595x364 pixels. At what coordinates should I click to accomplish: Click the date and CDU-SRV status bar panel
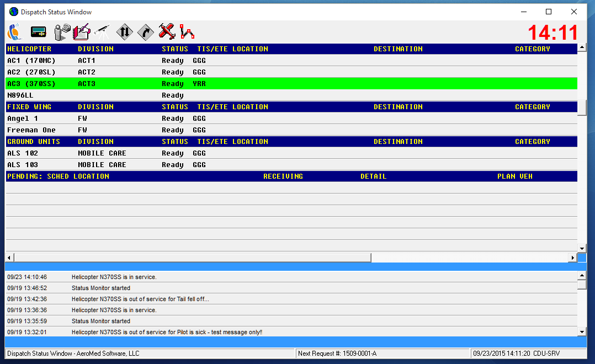529,354
